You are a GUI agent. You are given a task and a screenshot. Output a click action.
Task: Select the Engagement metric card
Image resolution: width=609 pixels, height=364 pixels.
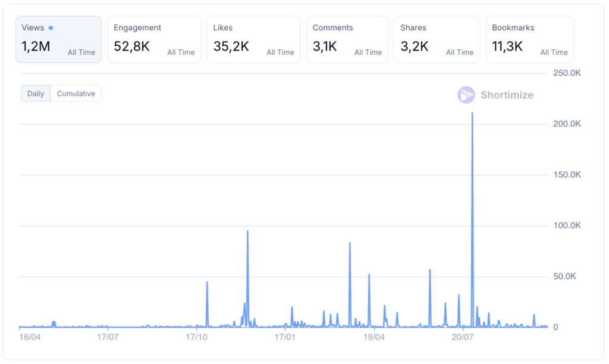(154, 39)
